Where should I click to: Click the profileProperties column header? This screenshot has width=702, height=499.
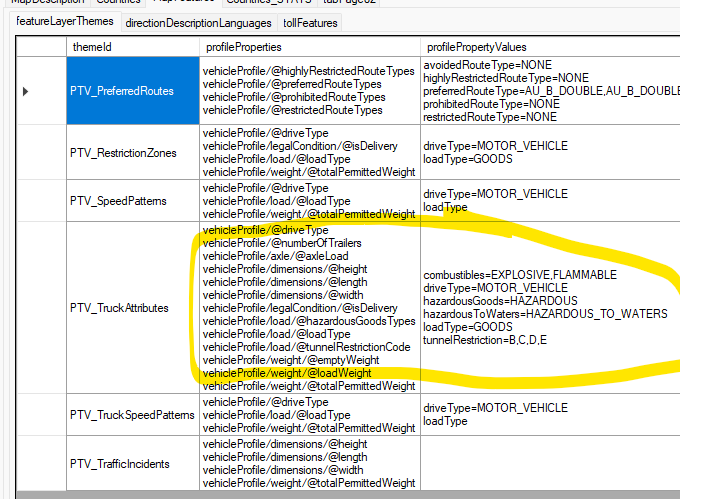point(308,47)
